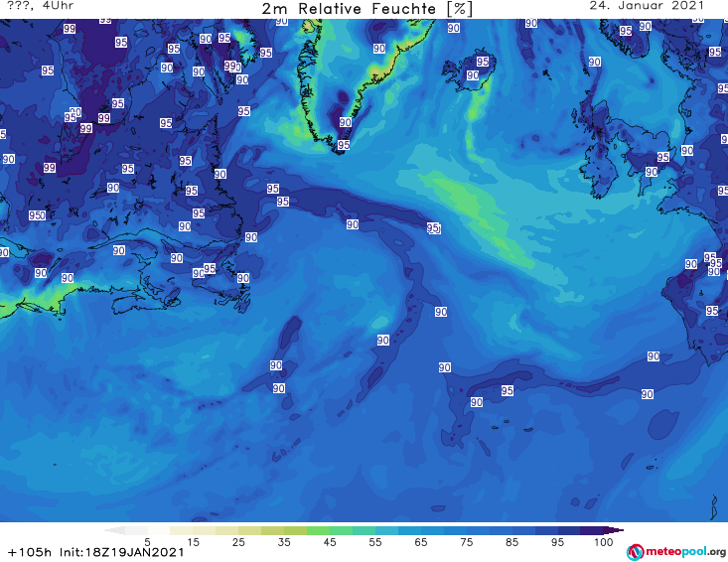Click the legend value "100"
The width and height of the screenshot is (728, 562).
pyautogui.click(x=604, y=542)
